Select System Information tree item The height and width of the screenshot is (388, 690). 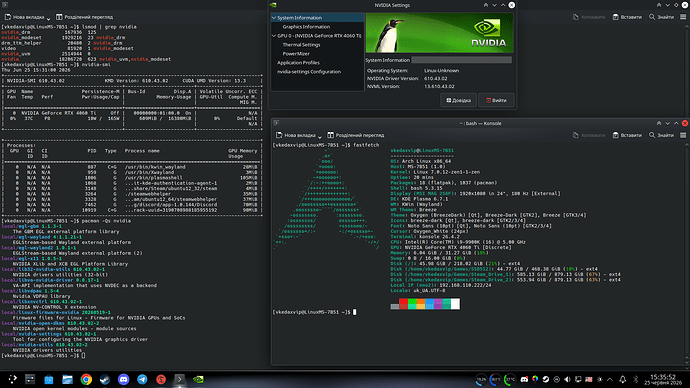299,18
